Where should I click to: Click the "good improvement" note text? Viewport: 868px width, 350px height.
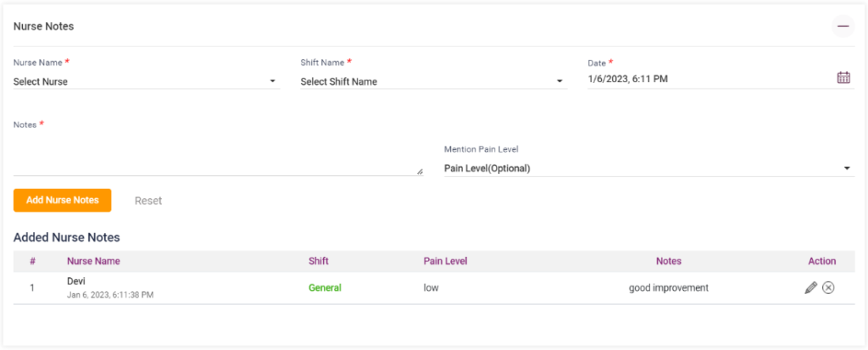[x=668, y=288]
